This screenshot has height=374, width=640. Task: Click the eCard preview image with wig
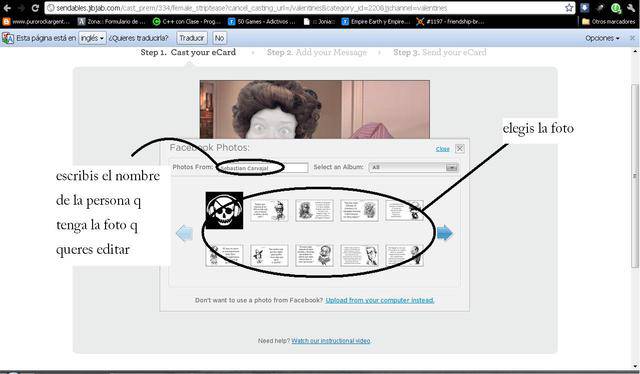pyautogui.click(x=314, y=109)
